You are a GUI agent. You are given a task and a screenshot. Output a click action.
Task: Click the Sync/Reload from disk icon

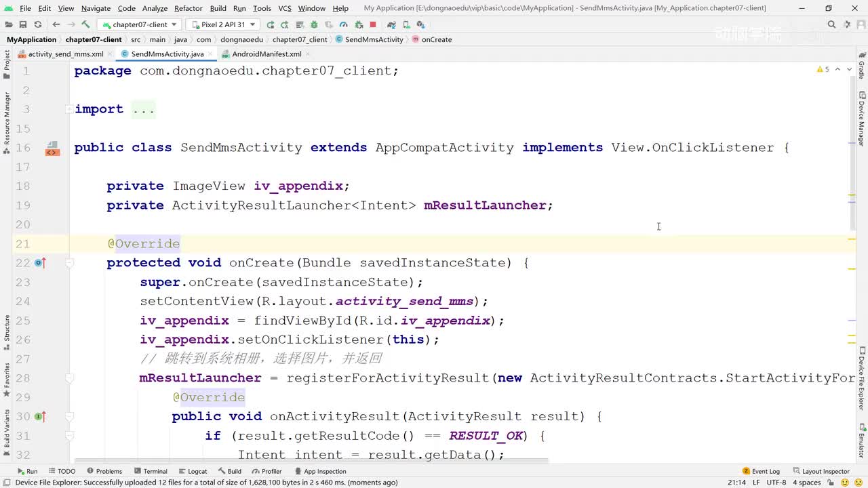coord(38,24)
